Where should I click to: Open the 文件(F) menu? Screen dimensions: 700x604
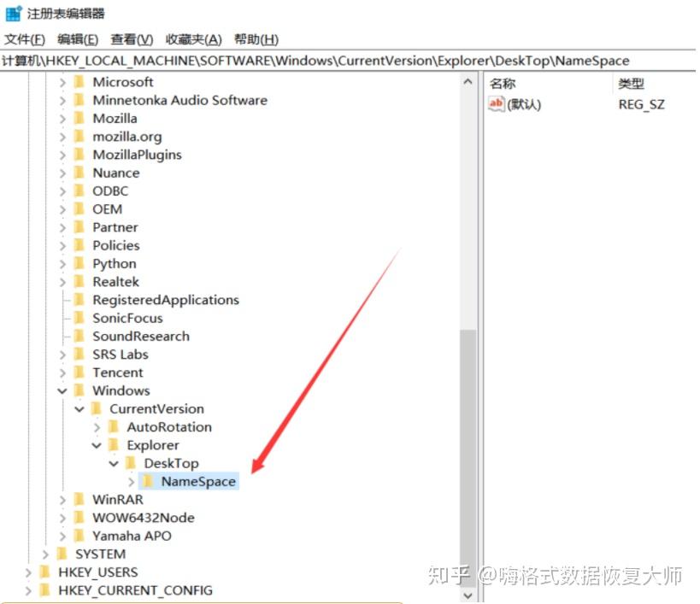[25, 39]
